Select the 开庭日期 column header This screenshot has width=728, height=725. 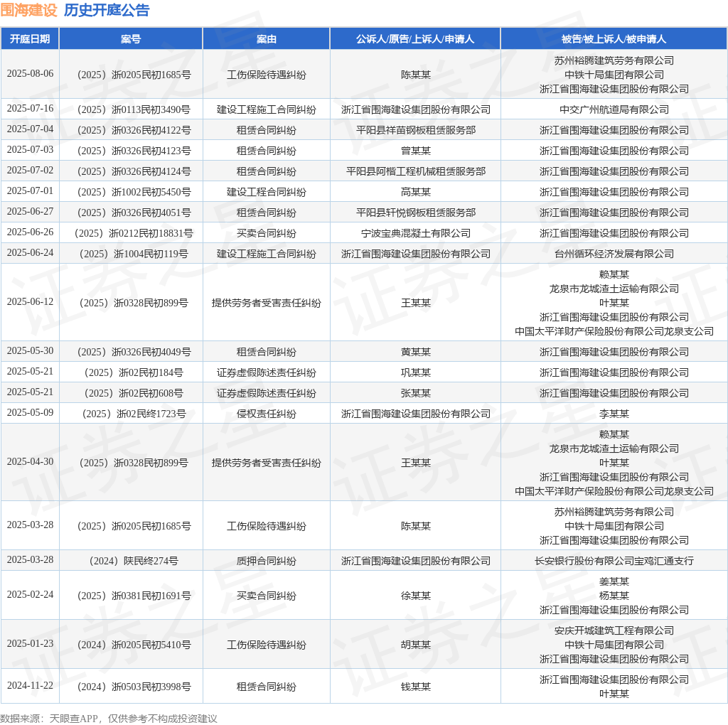(30, 39)
